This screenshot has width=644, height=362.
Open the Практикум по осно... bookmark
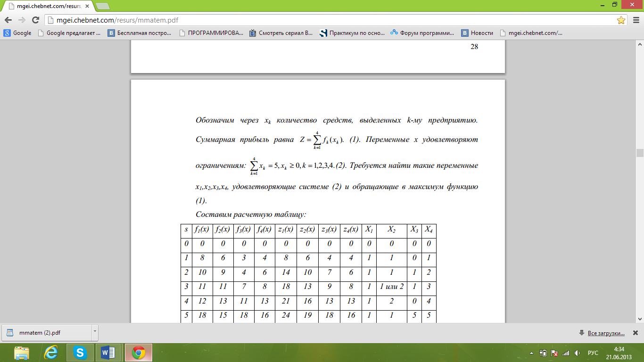point(352,33)
